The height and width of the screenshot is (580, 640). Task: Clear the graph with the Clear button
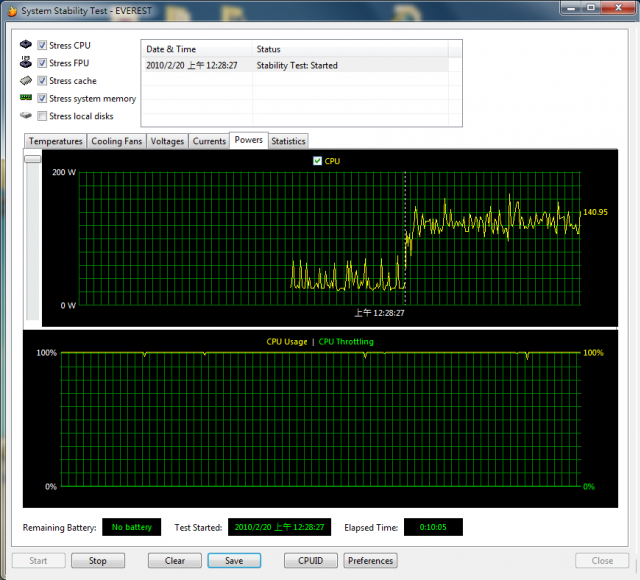175,561
